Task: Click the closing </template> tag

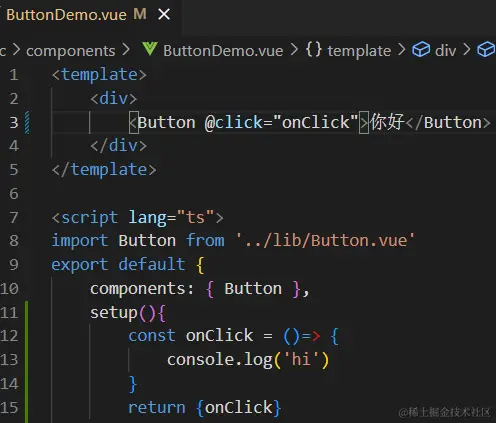Action: pos(104,170)
